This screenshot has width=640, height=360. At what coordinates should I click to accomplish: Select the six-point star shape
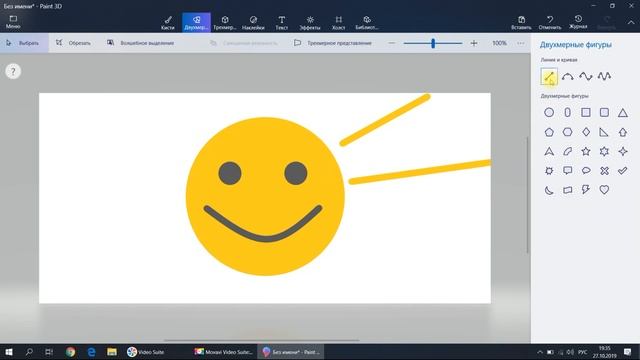click(x=604, y=151)
